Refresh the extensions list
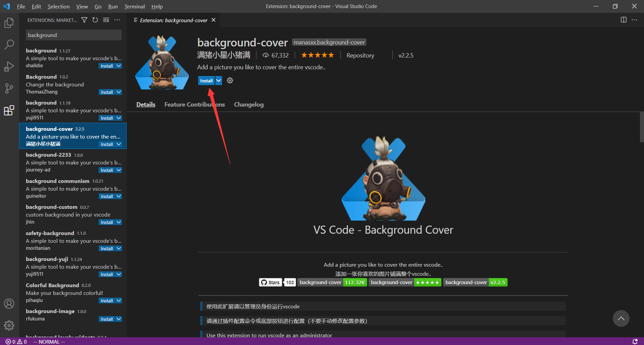This screenshot has height=345, width=644. point(95,20)
